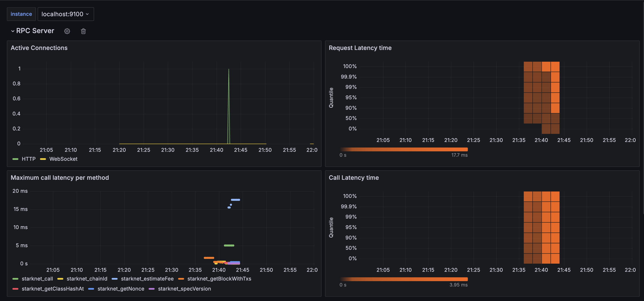Open the localhost:9100 instance dropdown

point(65,14)
